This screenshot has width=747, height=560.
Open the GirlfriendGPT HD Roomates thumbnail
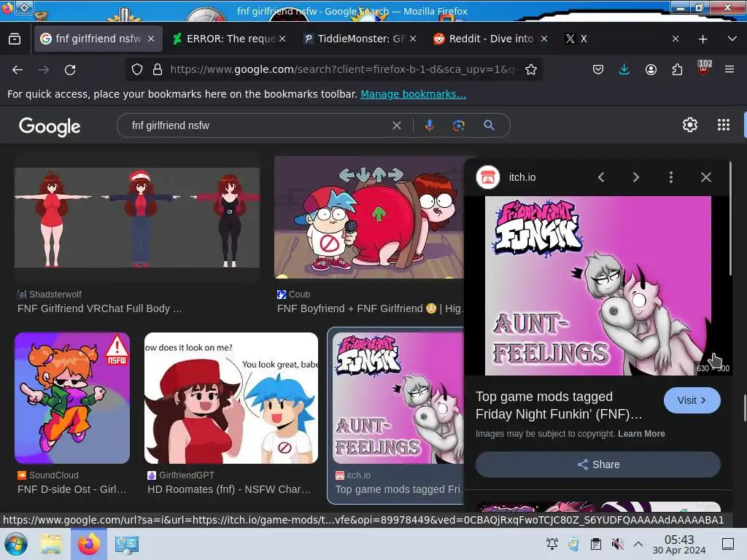click(x=231, y=398)
